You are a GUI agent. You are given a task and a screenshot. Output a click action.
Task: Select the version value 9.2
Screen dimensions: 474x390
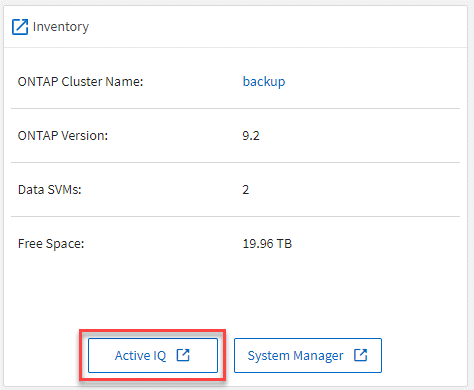(251, 136)
